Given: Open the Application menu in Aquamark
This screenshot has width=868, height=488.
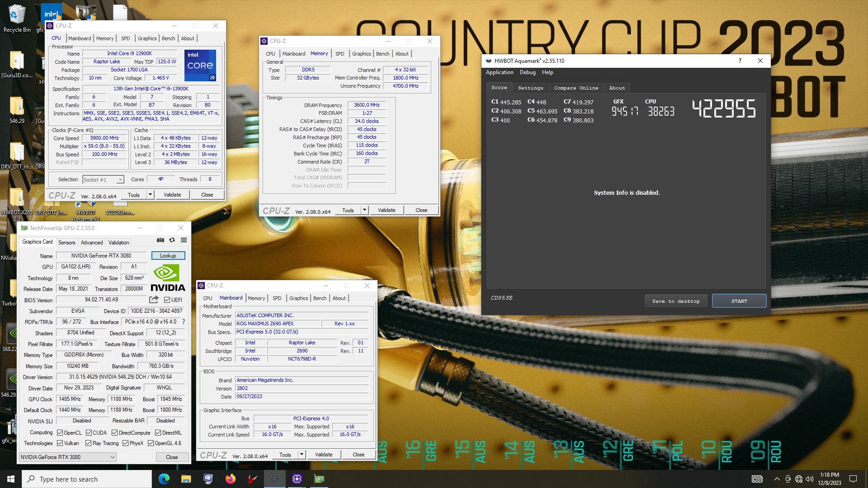Looking at the screenshot, I should pyautogui.click(x=500, y=72).
